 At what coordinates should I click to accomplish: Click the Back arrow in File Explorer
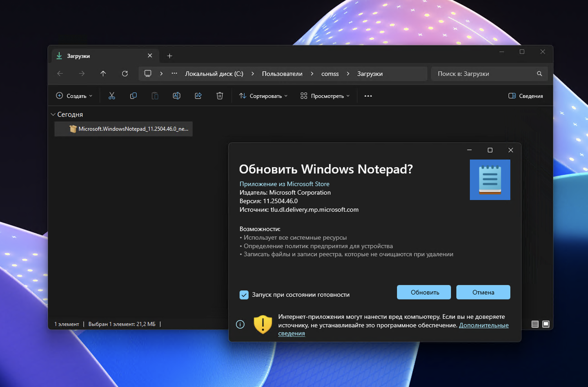(x=60, y=74)
